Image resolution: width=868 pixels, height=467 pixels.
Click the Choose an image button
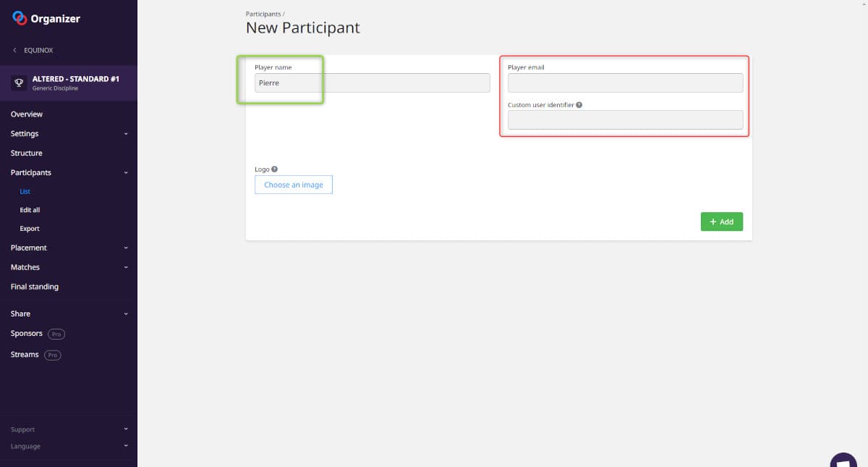[294, 185]
